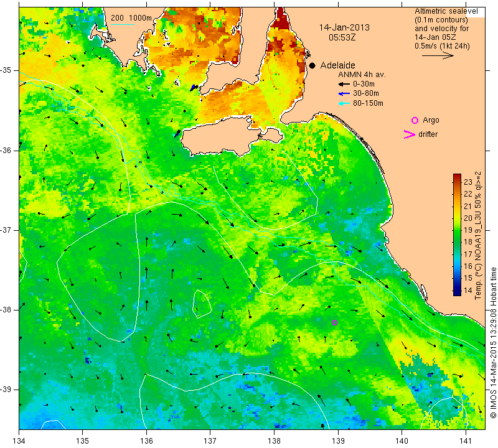Screen dimensions: 498x448
Task: Click the magenta drifter symbol in legend
Action: click(x=410, y=134)
